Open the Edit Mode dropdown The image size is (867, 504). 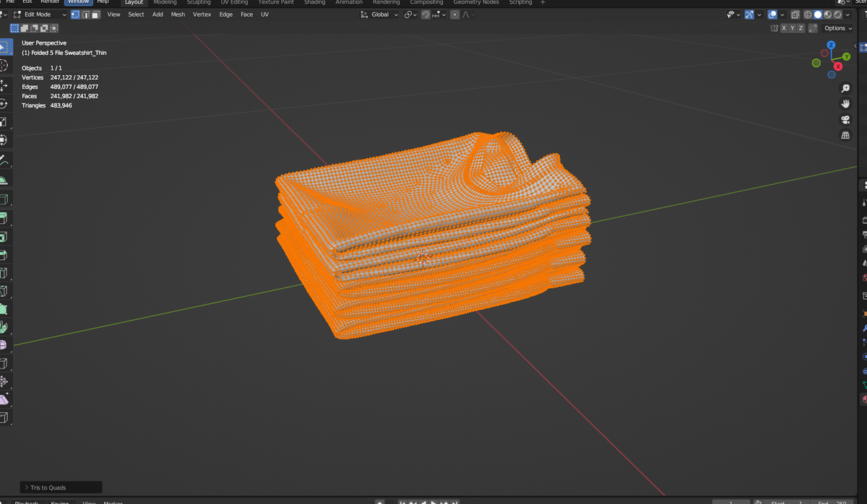[40, 14]
